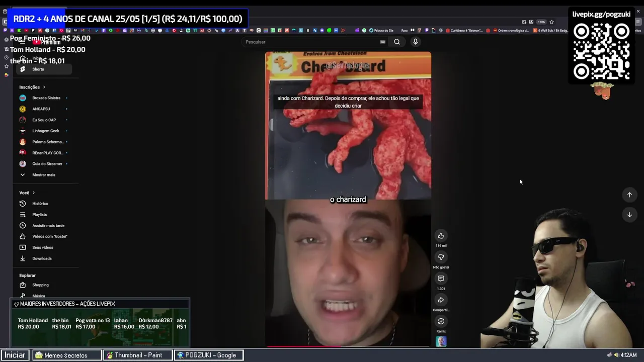Bookmark page with the star icon
The image size is (644, 362).
click(551, 22)
